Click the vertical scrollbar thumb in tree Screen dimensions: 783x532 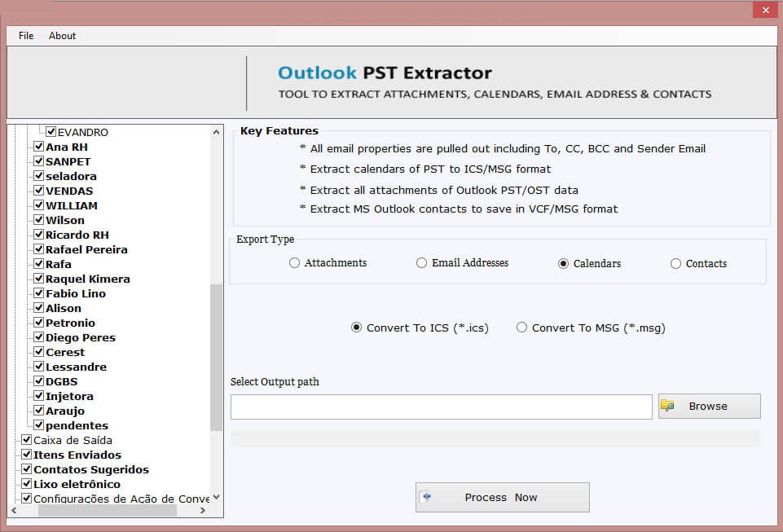pos(216,357)
